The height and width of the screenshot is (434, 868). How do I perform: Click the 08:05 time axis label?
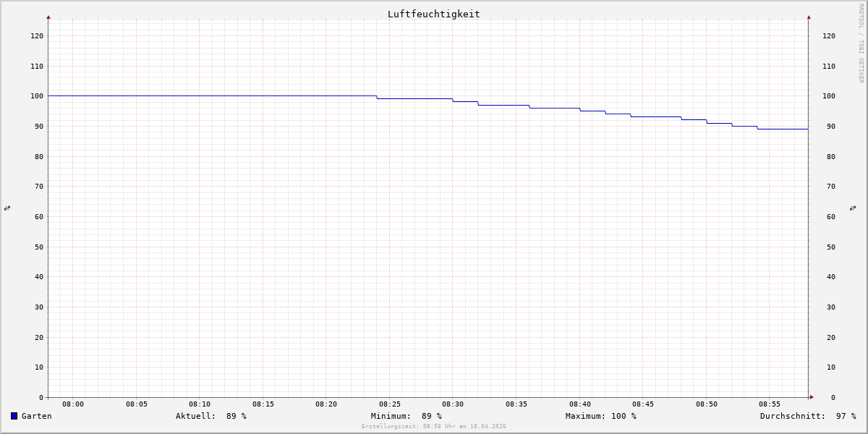[x=137, y=404]
